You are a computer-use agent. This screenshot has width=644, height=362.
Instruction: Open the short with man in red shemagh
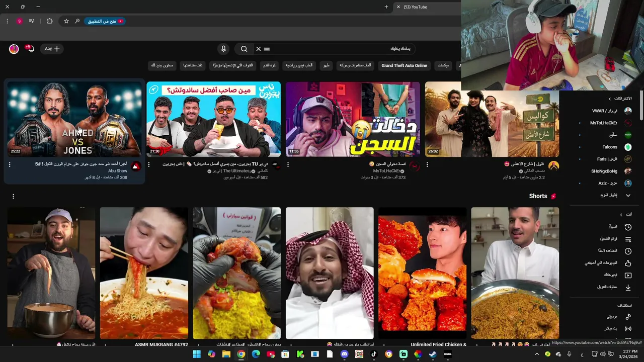click(x=330, y=273)
